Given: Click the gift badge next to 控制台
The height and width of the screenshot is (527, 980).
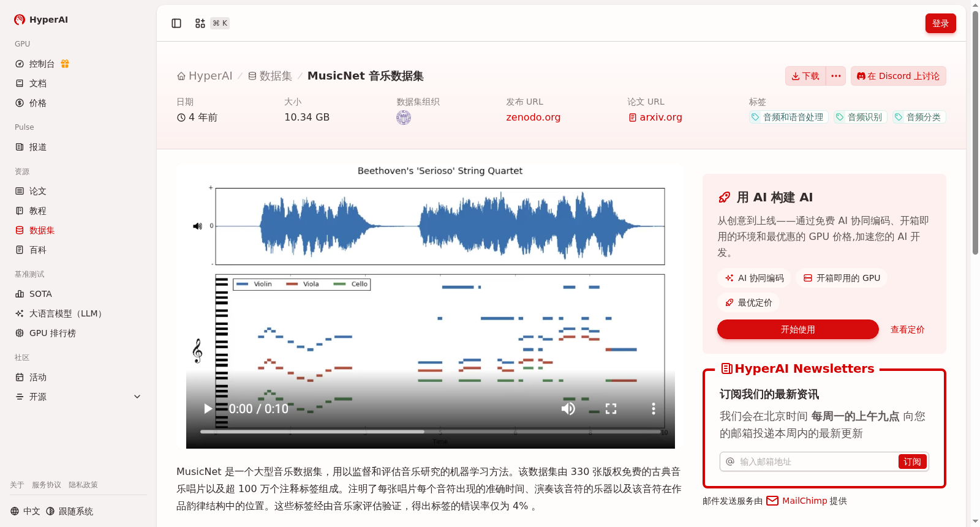Looking at the screenshot, I should coord(65,64).
